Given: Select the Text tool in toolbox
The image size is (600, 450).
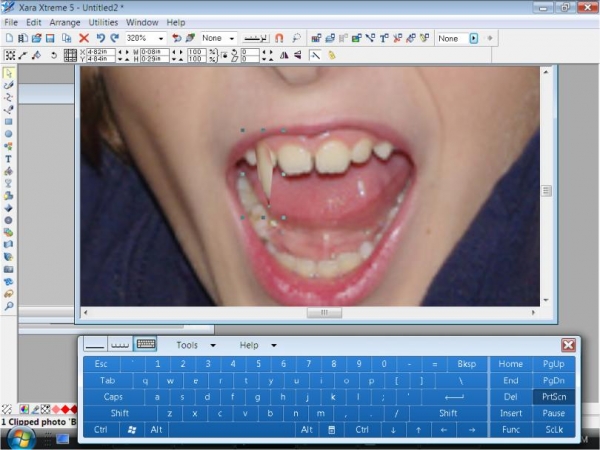Looking at the screenshot, I should (8, 159).
